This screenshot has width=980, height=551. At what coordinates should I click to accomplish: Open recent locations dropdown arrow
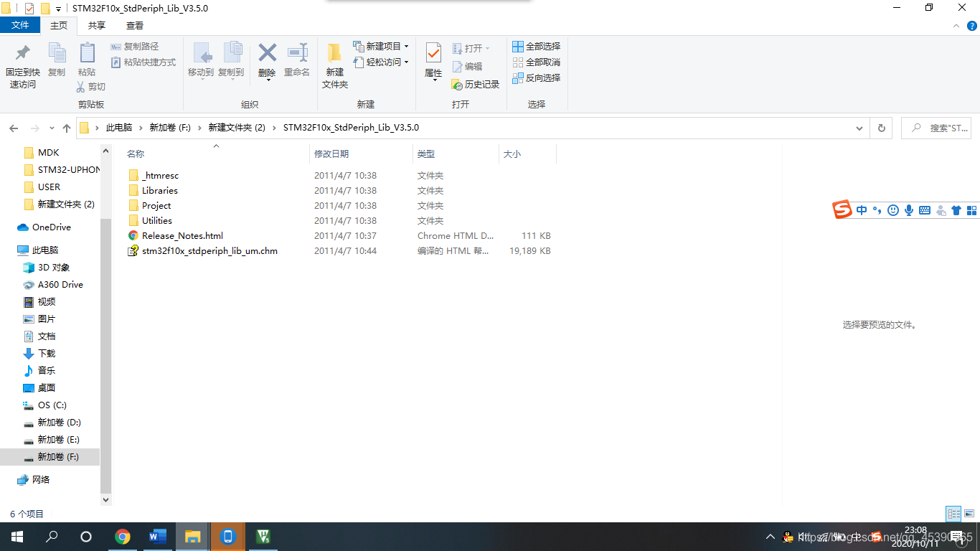click(52, 128)
